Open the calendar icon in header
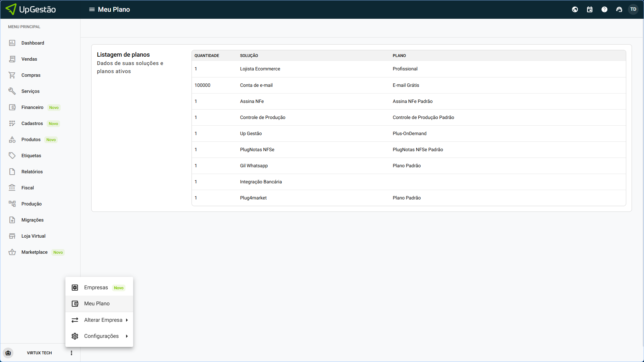 click(x=590, y=9)
